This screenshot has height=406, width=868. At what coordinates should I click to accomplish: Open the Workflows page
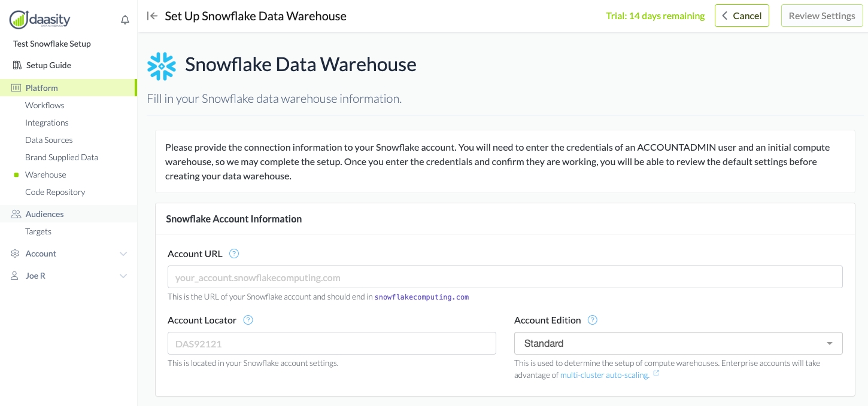pyautogui.click(x=44, y=105)
